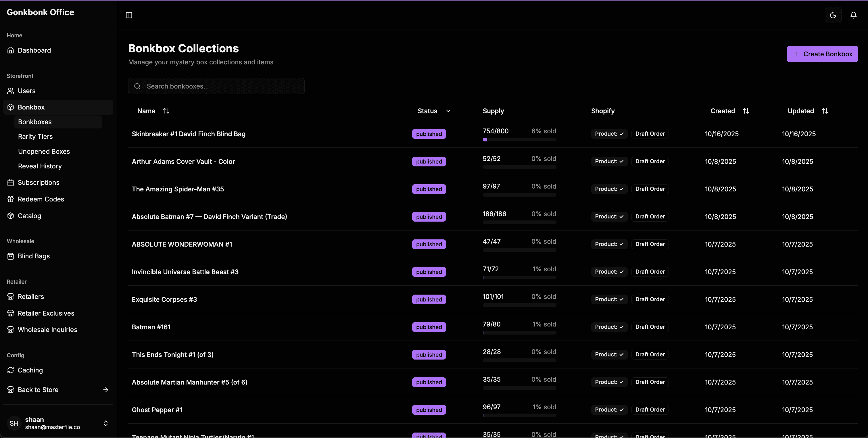Click the Skinbreaker #1 supply progress bar
Screen dimensions: 868x438
519,139
